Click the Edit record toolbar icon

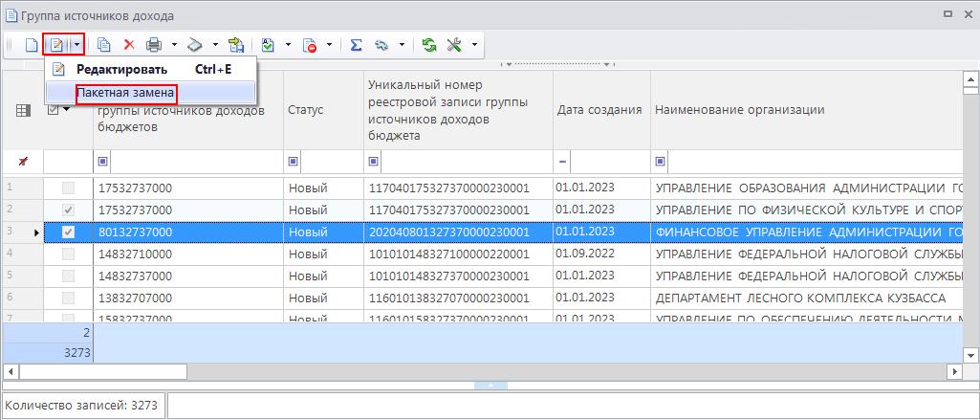pos(56,45)
